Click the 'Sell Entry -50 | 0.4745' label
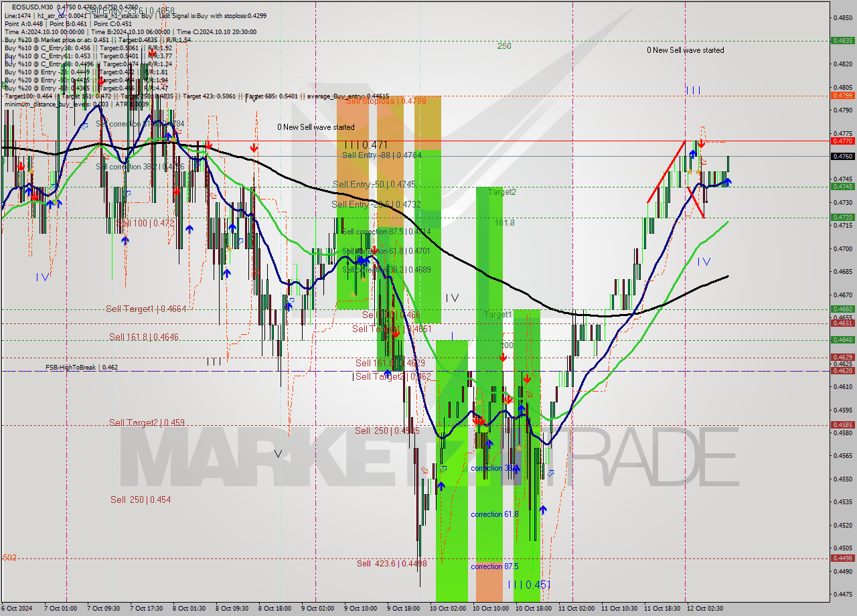This screenshot has width=857, height=616. [x=374, y=184]
